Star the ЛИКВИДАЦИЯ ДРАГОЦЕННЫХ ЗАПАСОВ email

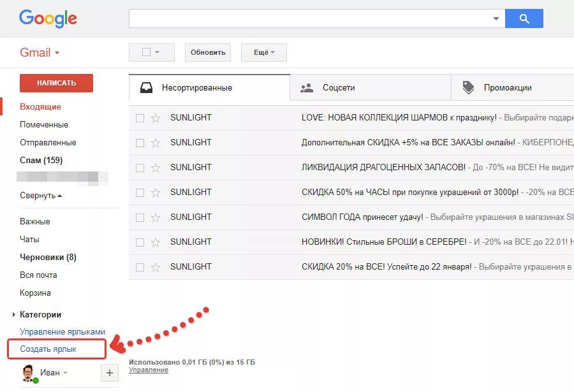(156, 168)
